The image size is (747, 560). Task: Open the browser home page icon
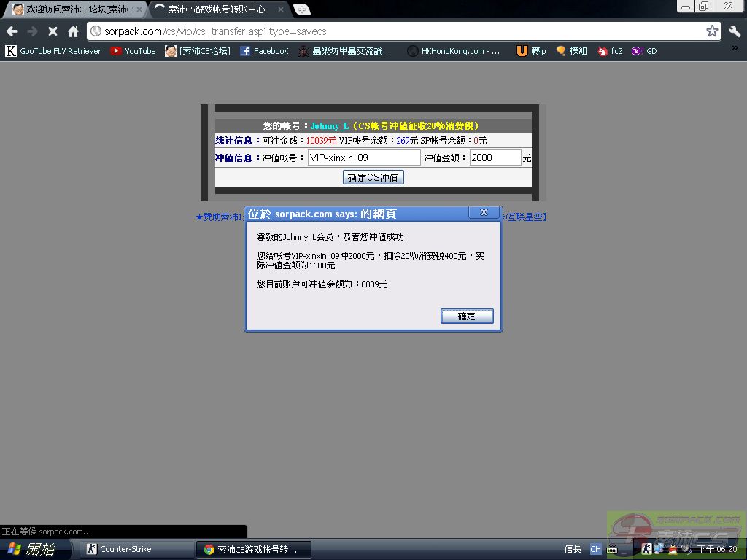click(73, 31)
